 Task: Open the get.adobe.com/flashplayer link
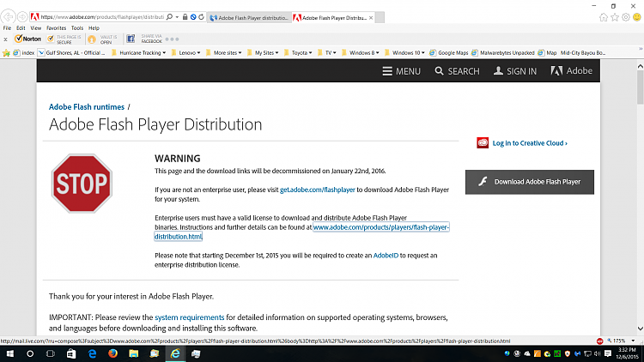pyautogui.click(x=317, y=190)
